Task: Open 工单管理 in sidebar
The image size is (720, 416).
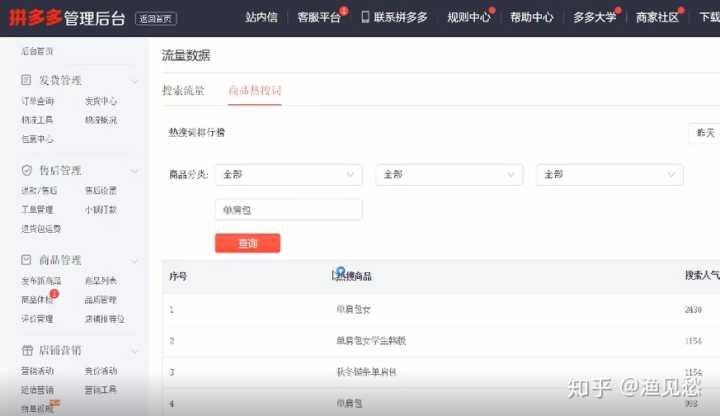Action: coord(37,210)
